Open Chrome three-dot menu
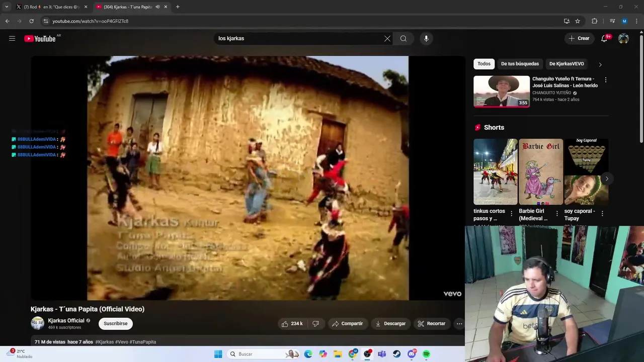 (637, 21)
